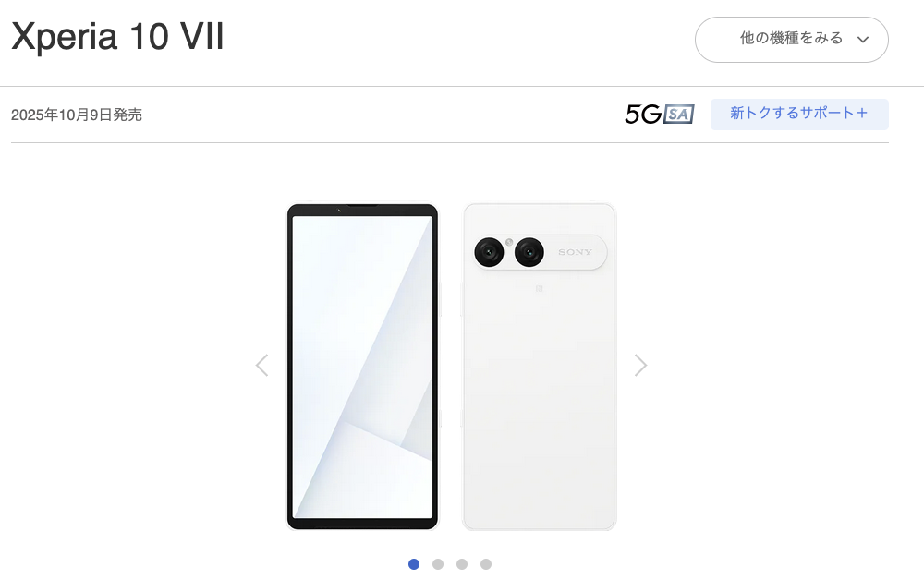This screenshot has width=924, height=579.
Task: Click the Xperia 10 VII heading
Action: pos(117,36)
